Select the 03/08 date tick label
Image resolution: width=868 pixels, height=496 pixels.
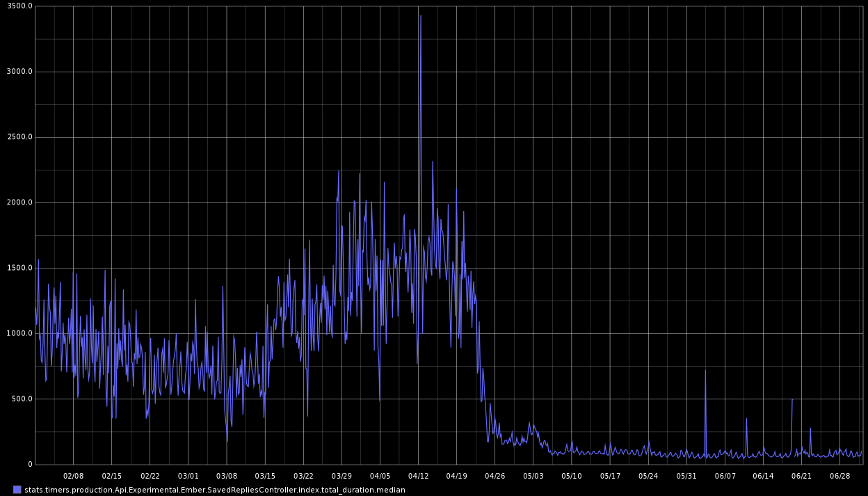tap(227, 476)
